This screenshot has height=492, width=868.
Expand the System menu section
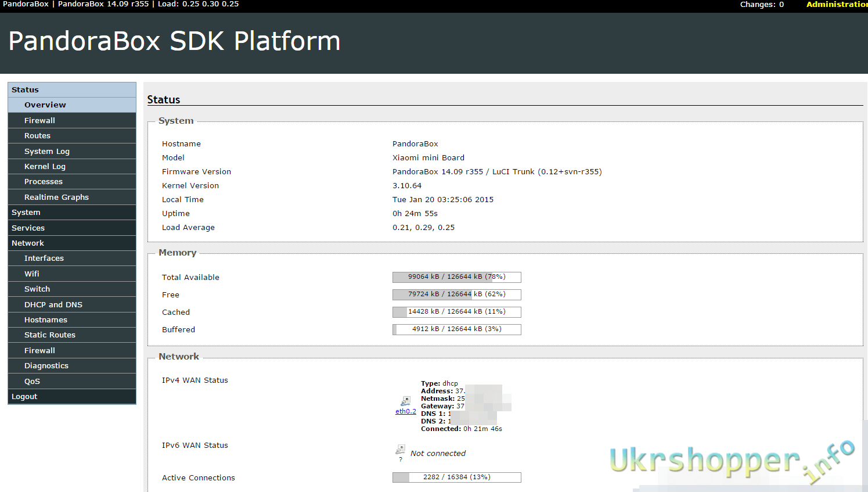(x=72, y=213)
